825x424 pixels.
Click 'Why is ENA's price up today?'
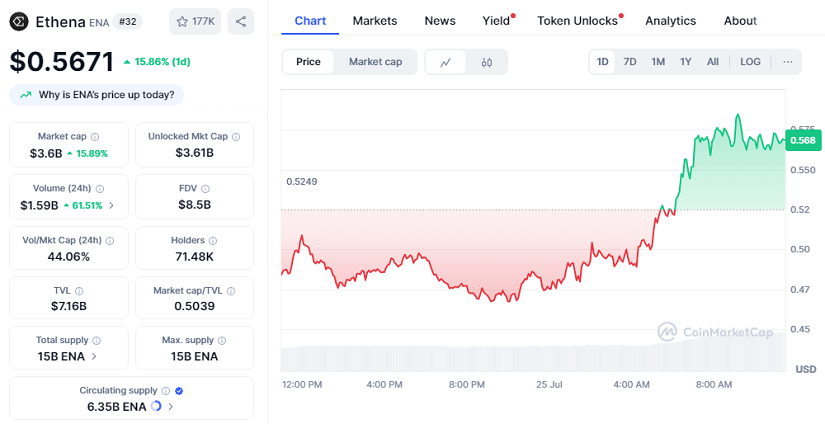[96, 95]
